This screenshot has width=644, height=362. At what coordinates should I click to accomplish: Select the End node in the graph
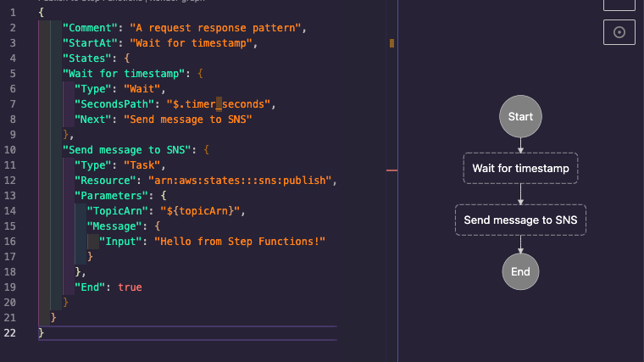[520, 271]
